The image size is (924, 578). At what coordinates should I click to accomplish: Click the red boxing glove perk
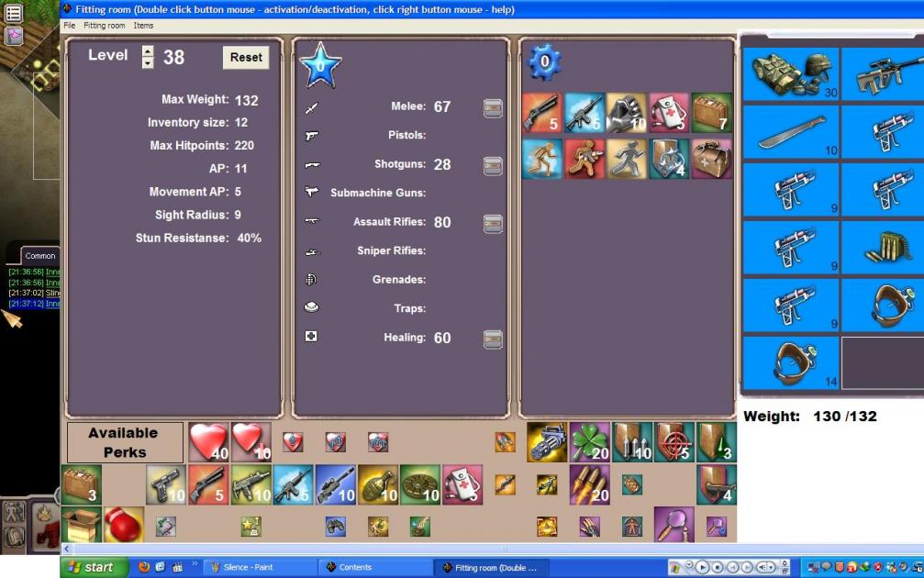pos(124,526)
